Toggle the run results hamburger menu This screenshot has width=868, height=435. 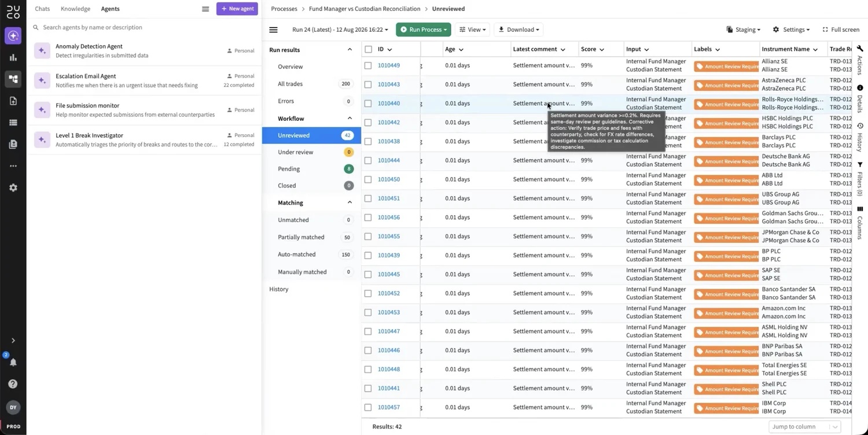click(x=273, y=30)
